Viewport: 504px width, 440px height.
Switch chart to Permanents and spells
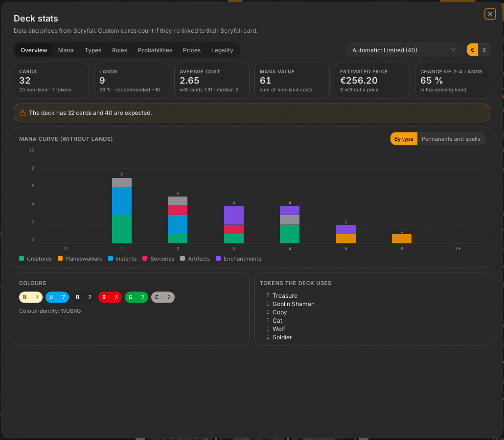tap(451, 139)
